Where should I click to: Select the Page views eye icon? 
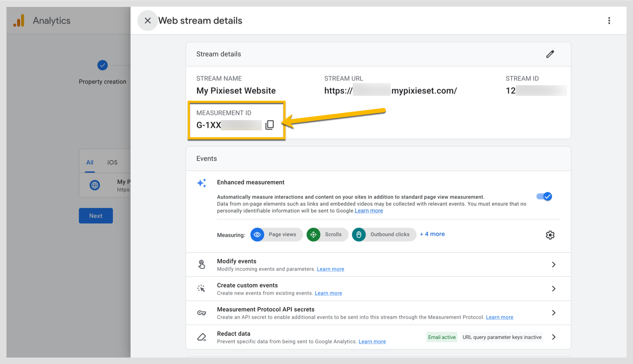[x=257, y=234]
